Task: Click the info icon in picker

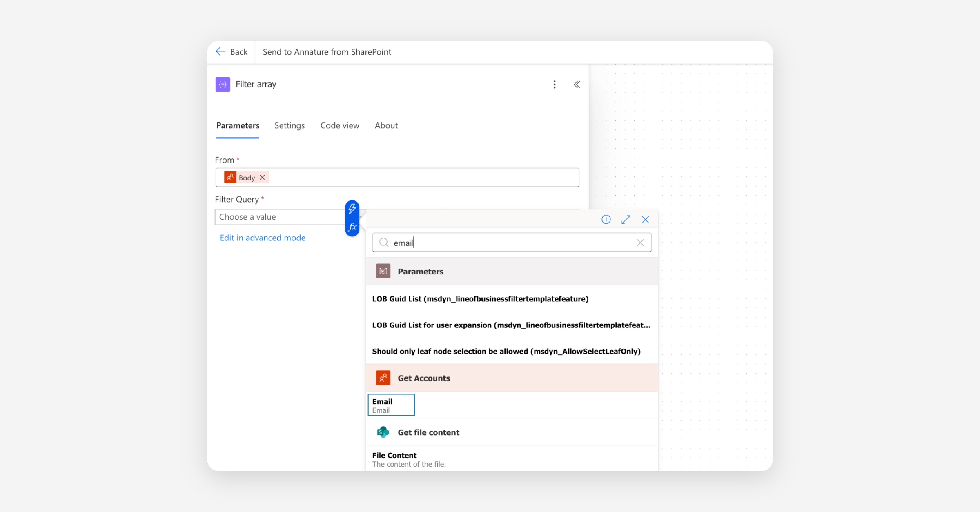Action: (x=606, y=220)
